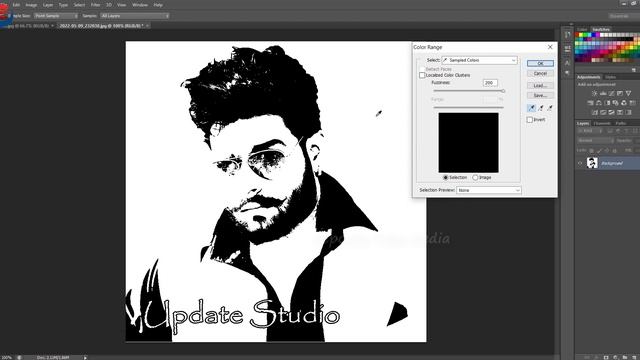Add a Brightness/Contrast adjustment

point(595,93)
